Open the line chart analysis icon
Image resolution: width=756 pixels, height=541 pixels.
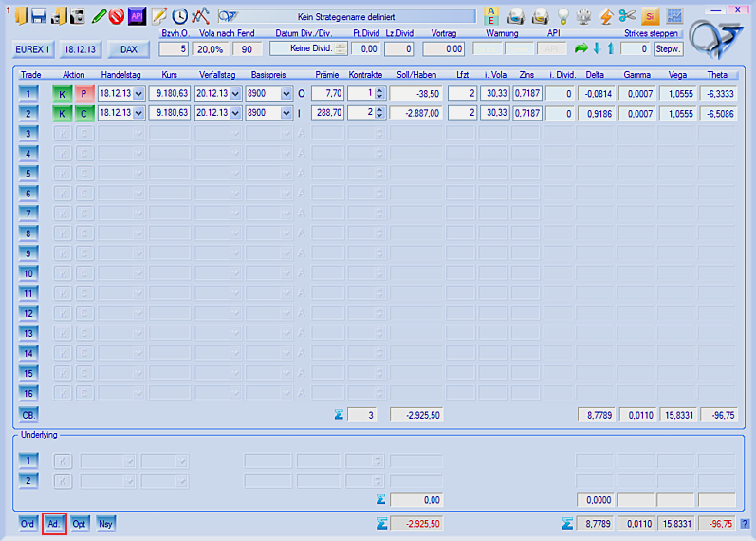click(200, 16)
